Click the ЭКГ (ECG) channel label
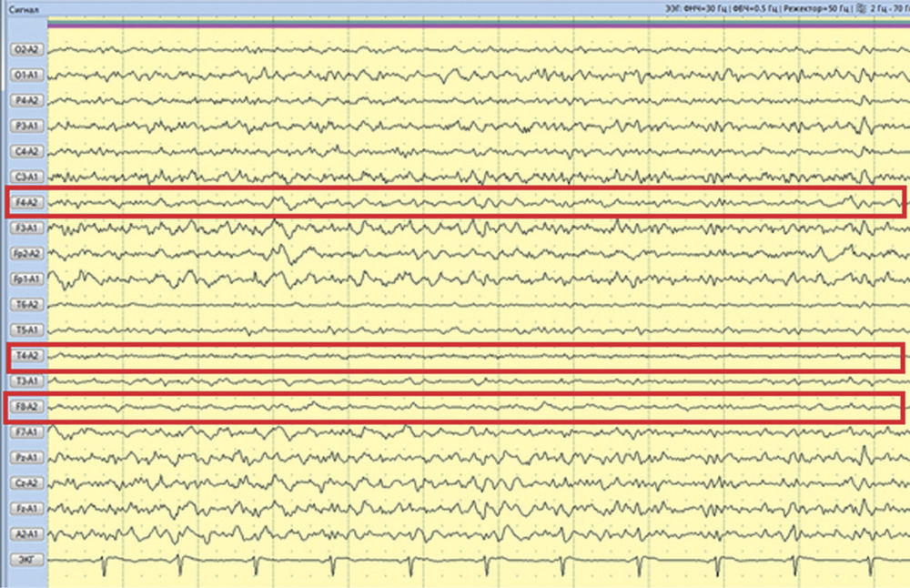This screenshot has height=588, width=910. click(x=25, y=559)
